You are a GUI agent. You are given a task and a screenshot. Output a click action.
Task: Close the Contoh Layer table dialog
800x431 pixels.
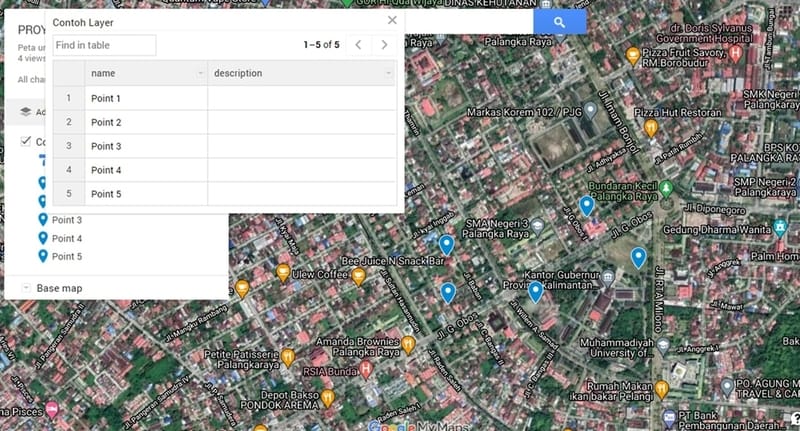[392, 20]
